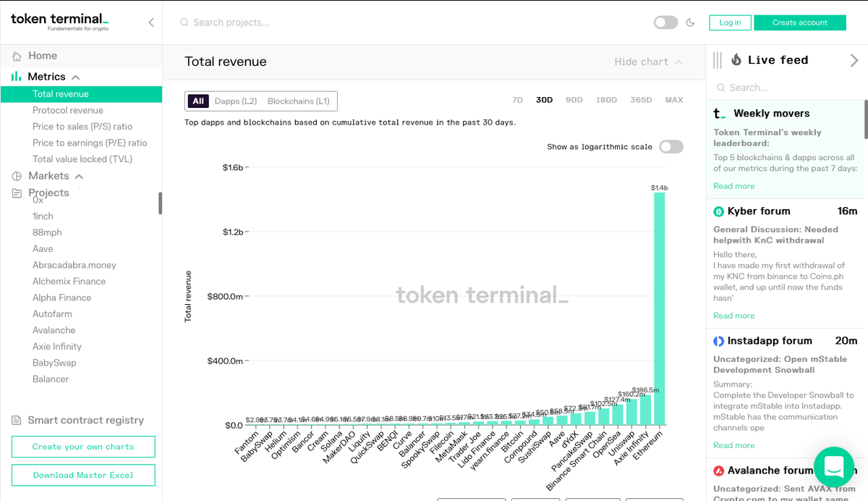Open the Autofarm project
Screen dimensions: 868x501
(x=52, y=314)
